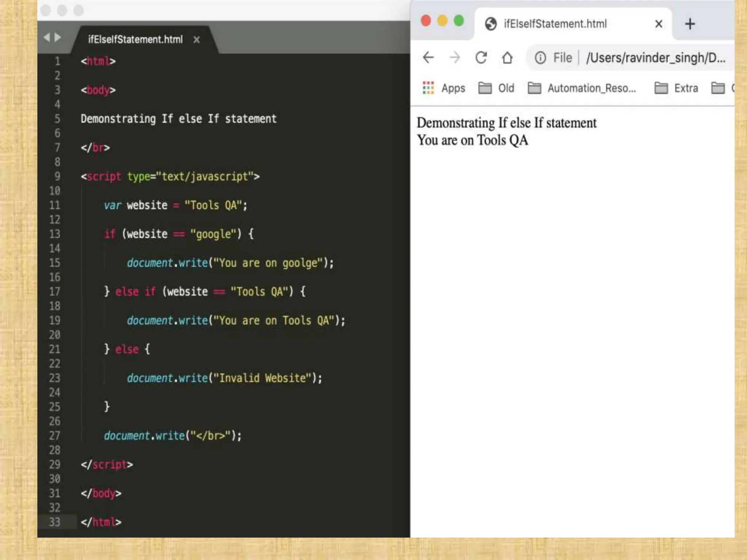
Task: Select the ifElseIfStatement.html editor tab
Action: [x=135, y=39]
